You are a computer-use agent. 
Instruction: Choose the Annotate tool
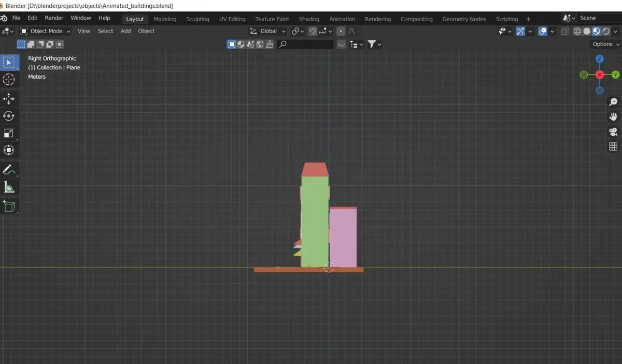click(x=9, y=169)
